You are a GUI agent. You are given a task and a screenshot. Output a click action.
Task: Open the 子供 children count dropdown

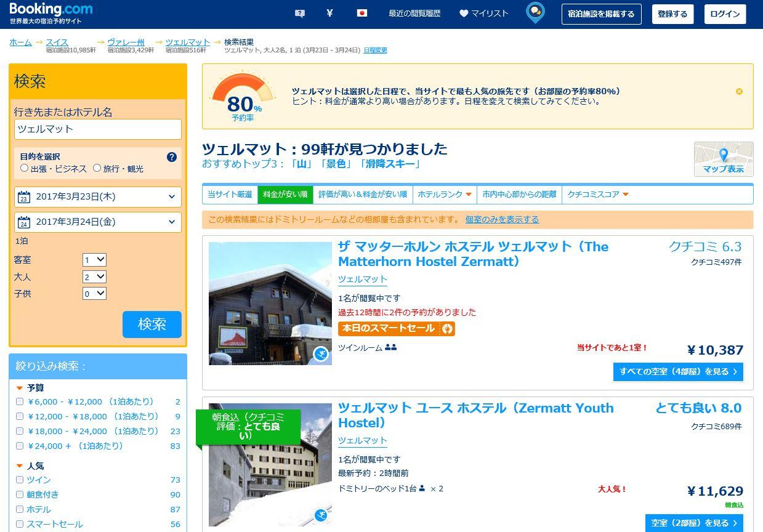pos(94,294)
